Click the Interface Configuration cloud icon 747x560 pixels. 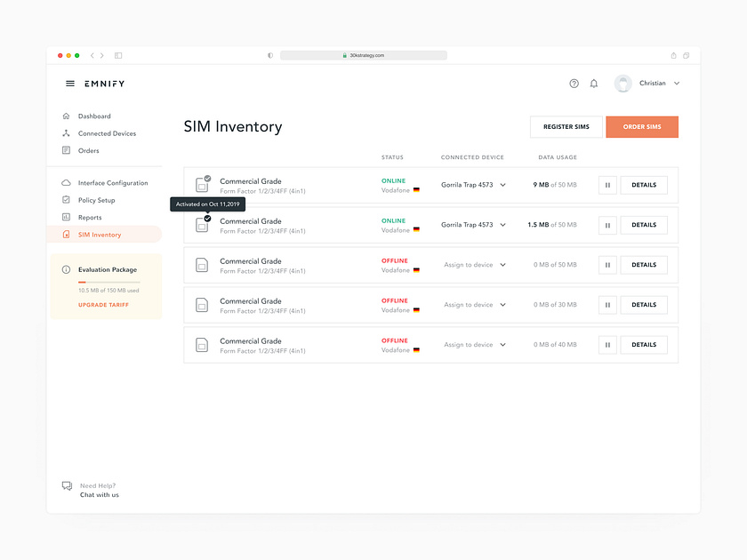pos(68,182)
